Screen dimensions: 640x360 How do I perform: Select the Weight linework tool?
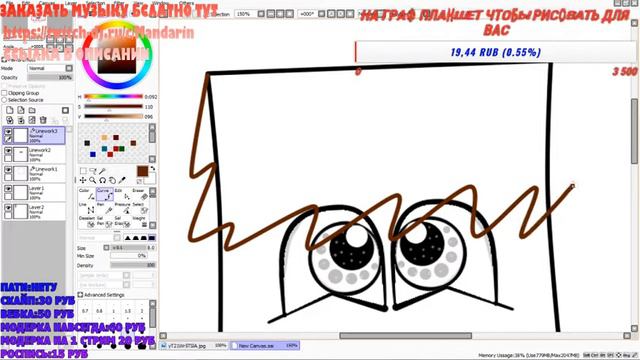pyautogui.click(x=140, y=222)
